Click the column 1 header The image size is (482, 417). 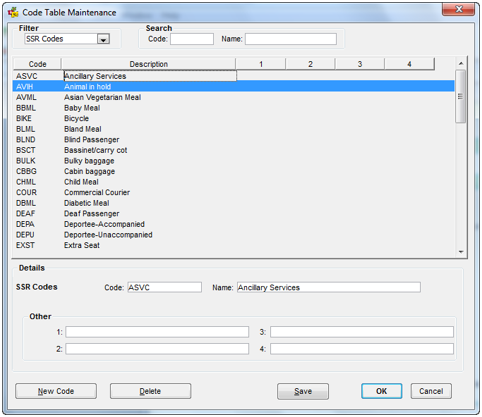pos(261,64)
